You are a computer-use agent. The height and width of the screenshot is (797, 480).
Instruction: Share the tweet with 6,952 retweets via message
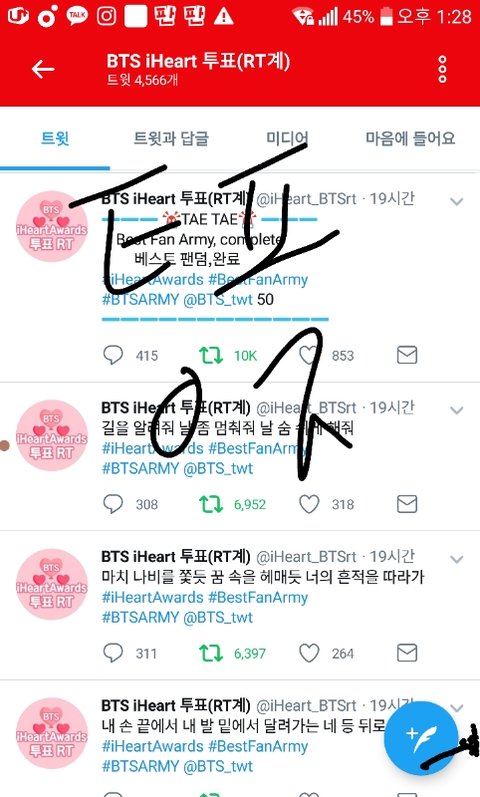pyautogui.click(x=407, y=504)
